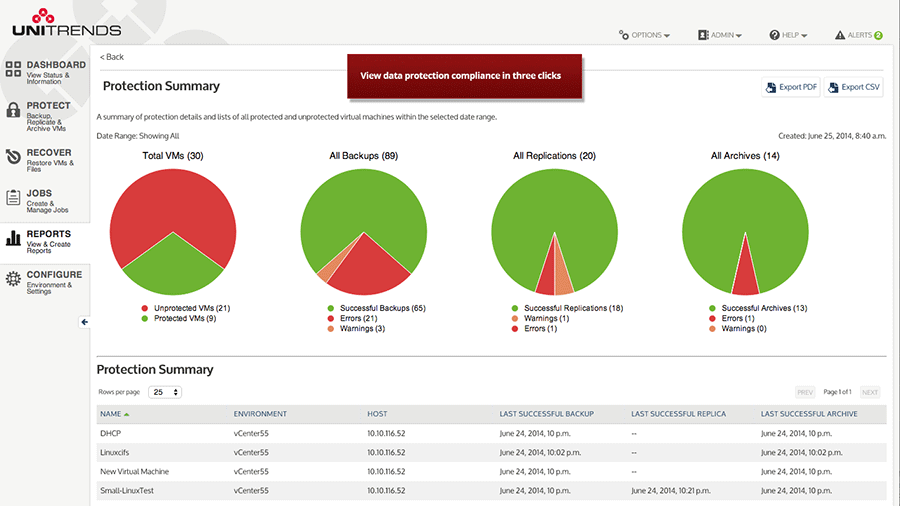This screenshot has height=506, width=900.
Task: Sort by Last Successful Replica column
Action: [x=678, y=414]
